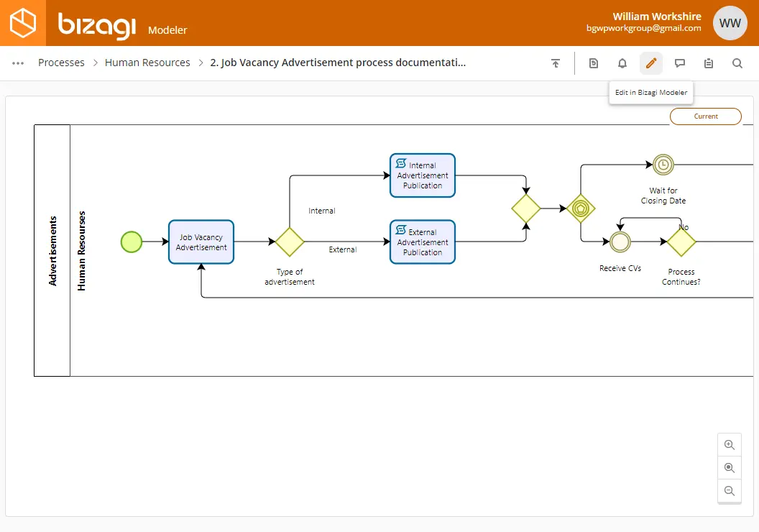Select the Internal Advertisement Publication subprocess
Viewport: 759px width, 532px height.
(x=422, y=175)
